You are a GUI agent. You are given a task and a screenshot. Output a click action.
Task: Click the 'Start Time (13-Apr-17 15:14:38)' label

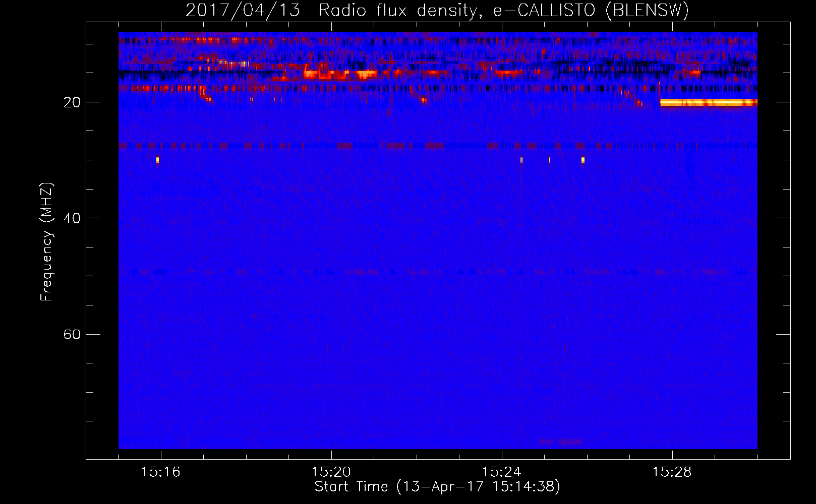pos(437,487)
